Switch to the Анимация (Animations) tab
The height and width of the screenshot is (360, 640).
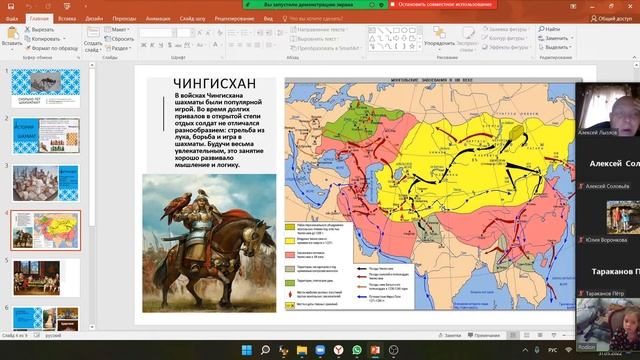coord(158,18)
